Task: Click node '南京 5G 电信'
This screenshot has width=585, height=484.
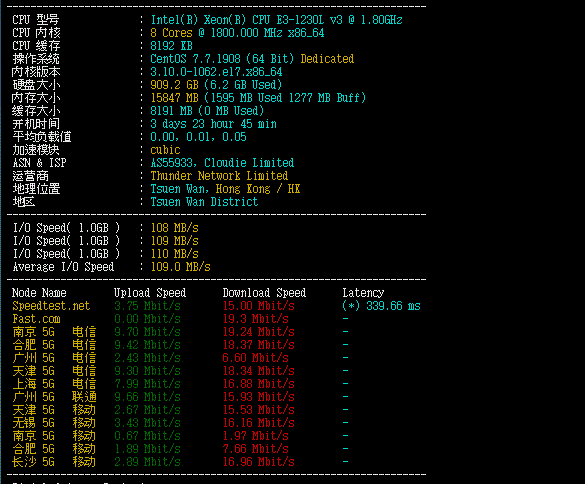Action: pyautogui.click(x=54, y=332)
